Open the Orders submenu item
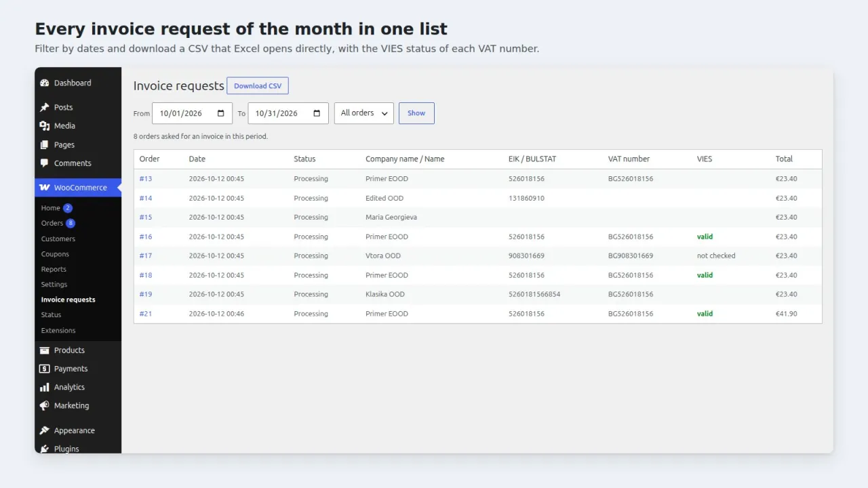 click(52, 223)
